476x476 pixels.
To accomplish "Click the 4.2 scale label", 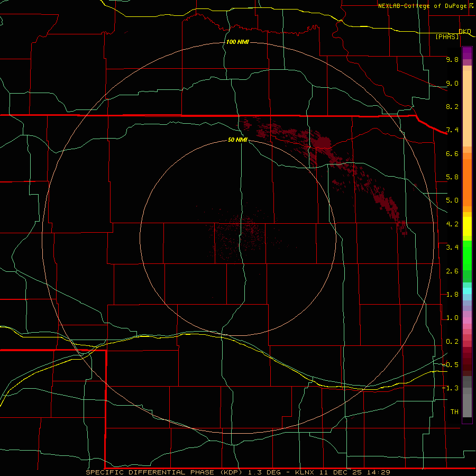I will 452,224.
